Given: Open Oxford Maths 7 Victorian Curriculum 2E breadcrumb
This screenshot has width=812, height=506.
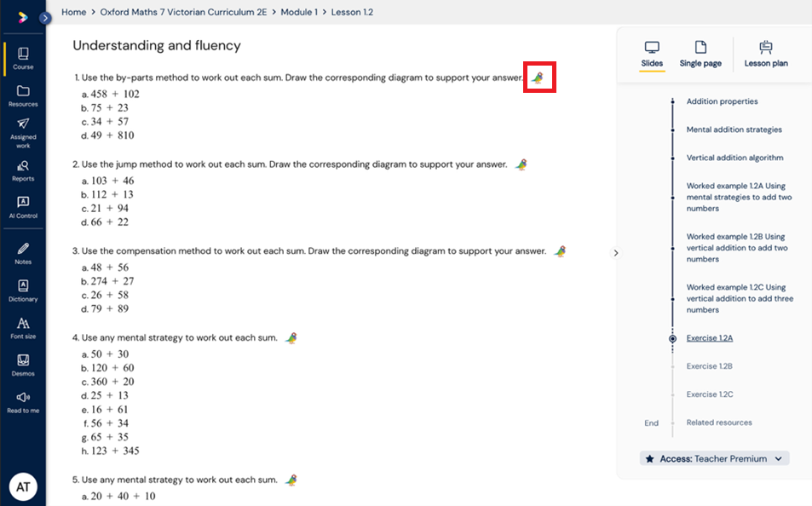Looking at the screenshot, I should pyautogui.click(x=183, y=12).
